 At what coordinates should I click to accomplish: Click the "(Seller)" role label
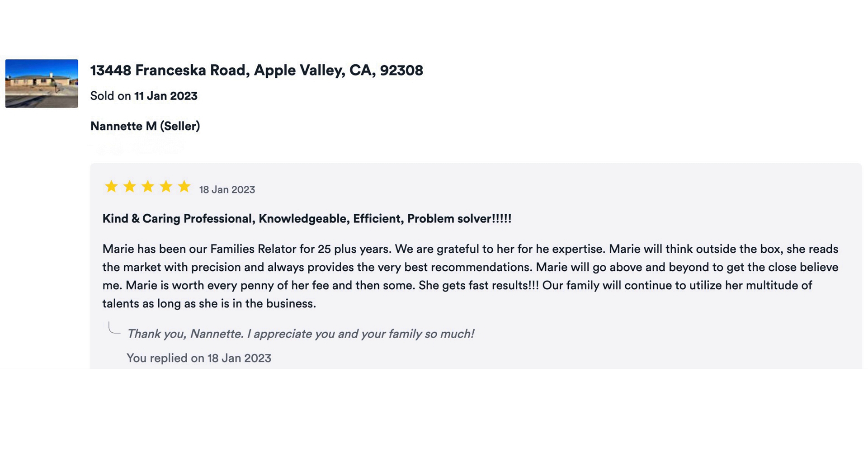pyautogui.click(x=180, y=126)
